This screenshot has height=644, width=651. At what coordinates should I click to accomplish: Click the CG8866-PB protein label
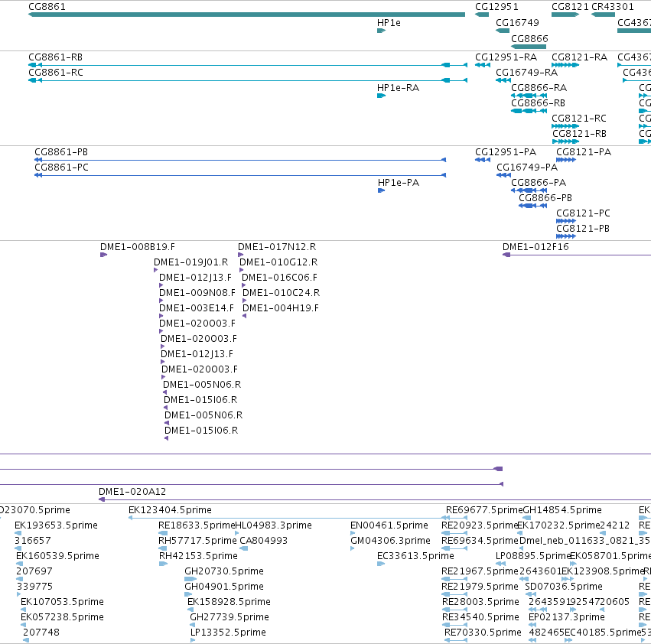545,198
